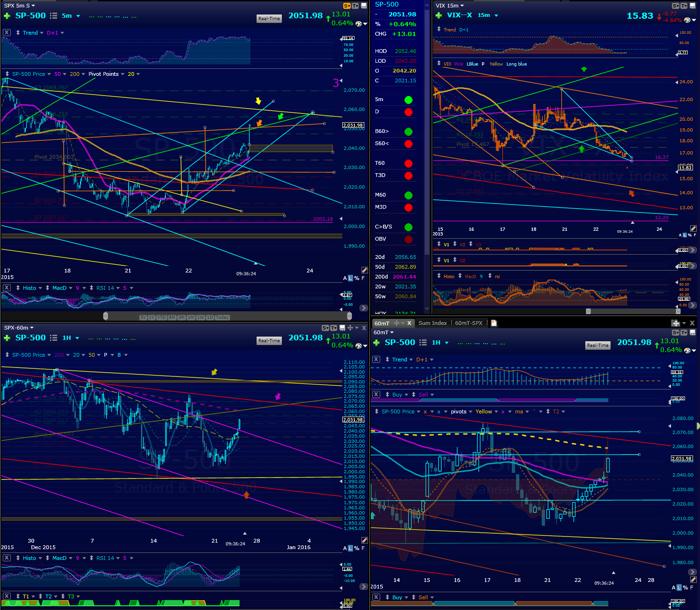700x610 pixels.
Task: Click the orange S button in SPX 5m panel
Action: (x=347, y=6)
